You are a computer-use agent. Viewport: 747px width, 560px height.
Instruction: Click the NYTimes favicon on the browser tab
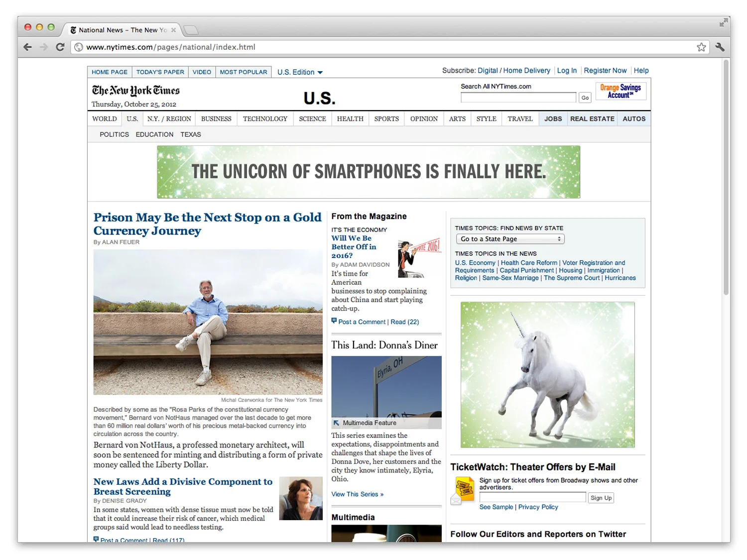click(73, 30)
